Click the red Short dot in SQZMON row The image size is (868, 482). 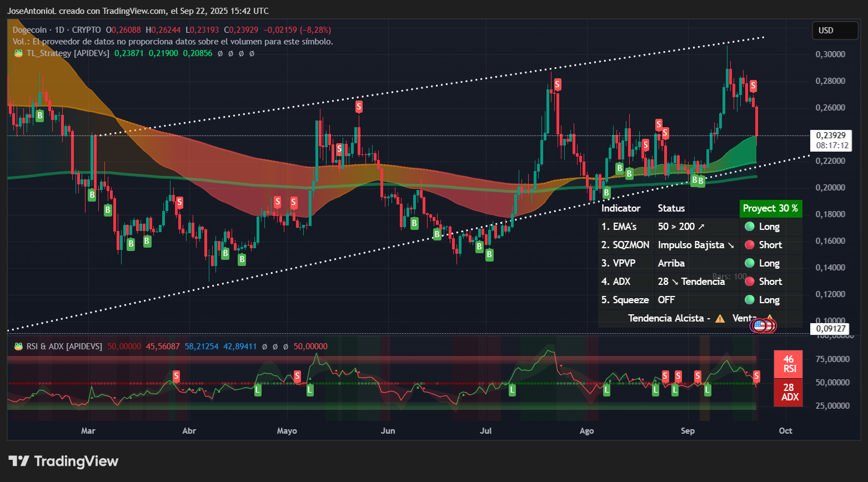749,245
